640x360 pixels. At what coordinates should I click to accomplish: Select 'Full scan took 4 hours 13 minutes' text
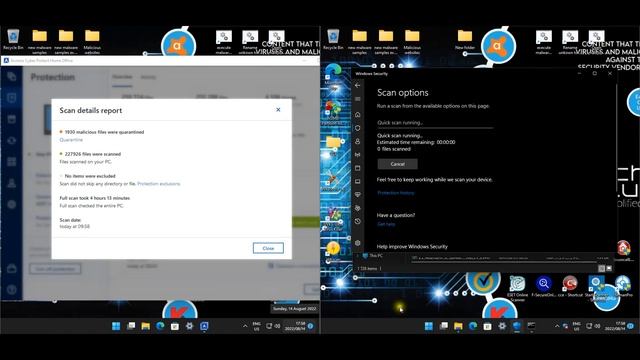click(95, 198)
